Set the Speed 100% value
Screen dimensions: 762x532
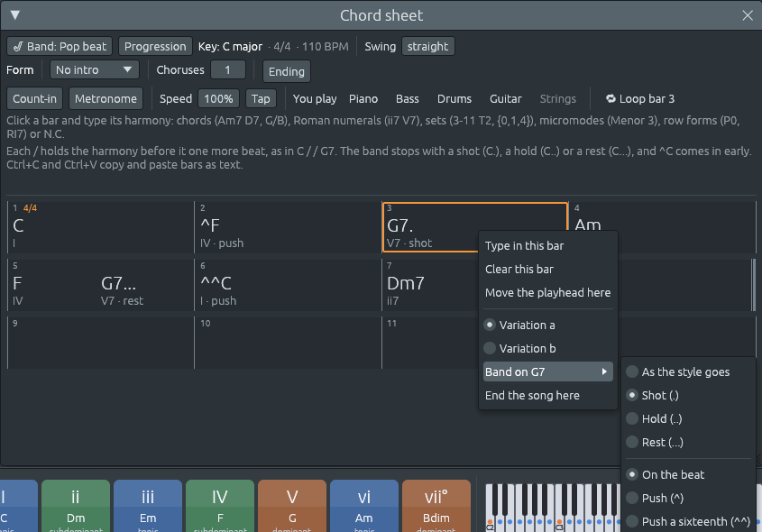pyautogui.click(x=218, y=98)
